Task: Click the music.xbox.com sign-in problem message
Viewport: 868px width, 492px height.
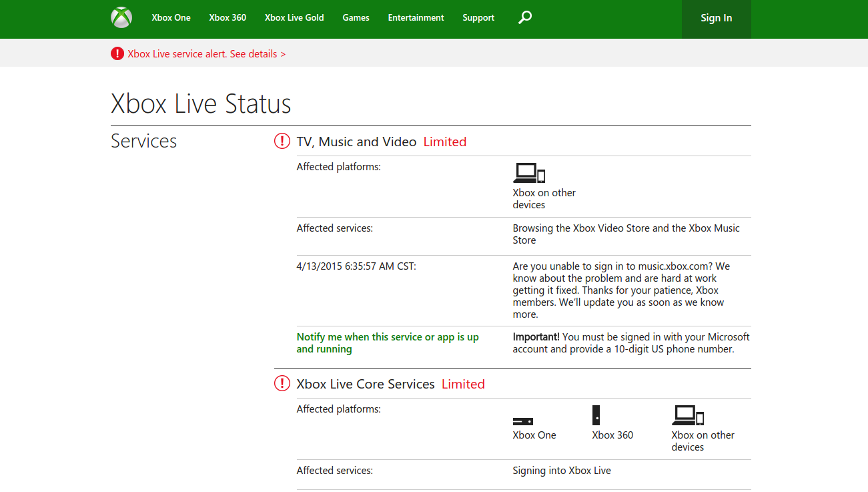Action: pyautogui.click(x=621, y=290)
